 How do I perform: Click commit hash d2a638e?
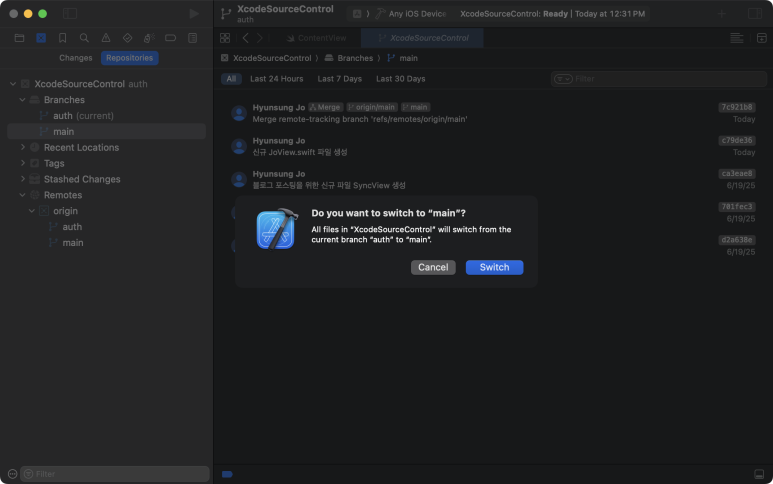pos(737,240)
